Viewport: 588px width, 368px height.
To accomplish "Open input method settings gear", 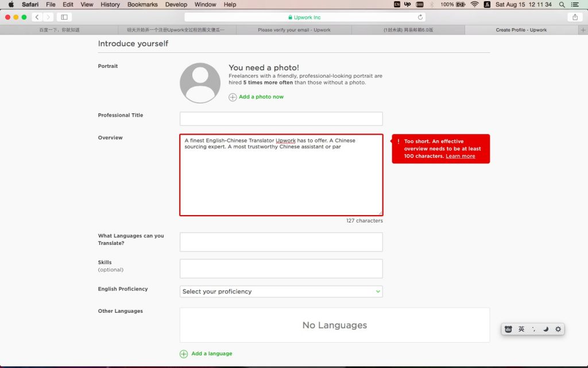I will [x=558, y=329].
